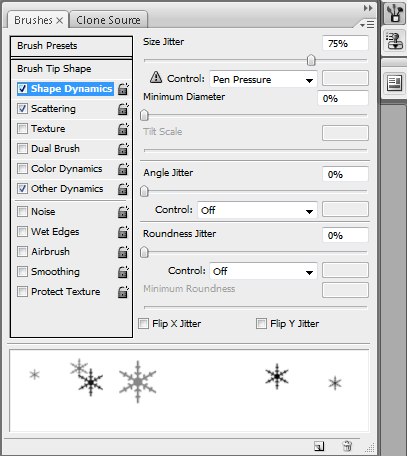Click the lock icon beside Wet Edges
407x456 pixels.
click(x=123, y=232)
